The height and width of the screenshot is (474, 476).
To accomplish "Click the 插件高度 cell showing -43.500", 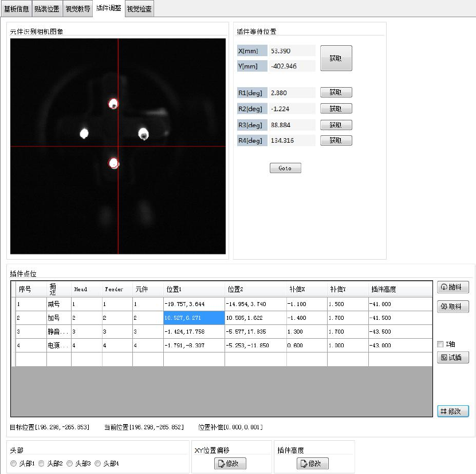I will pos(400,331).
